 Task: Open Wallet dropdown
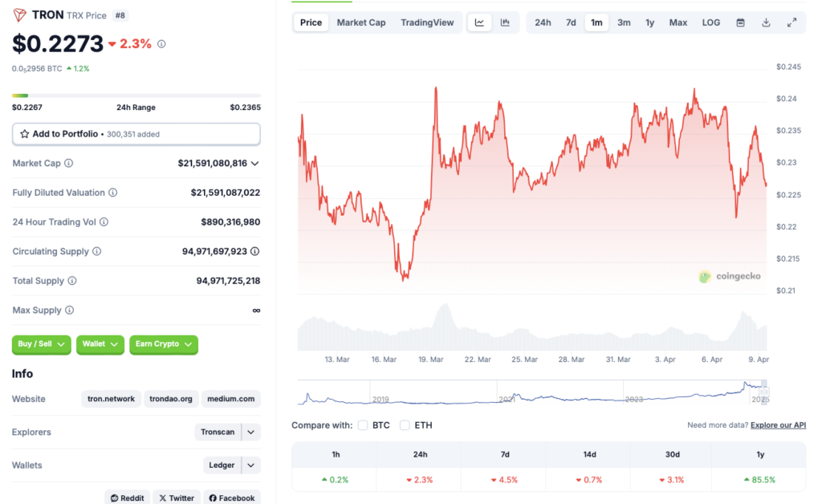tap(100, 344)
